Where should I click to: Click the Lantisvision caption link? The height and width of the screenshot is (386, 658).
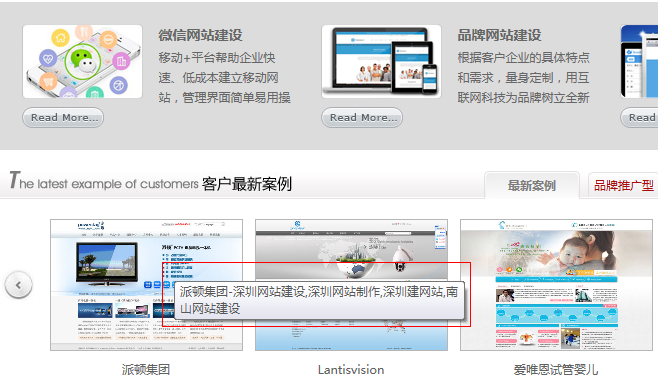coord(351,370)
